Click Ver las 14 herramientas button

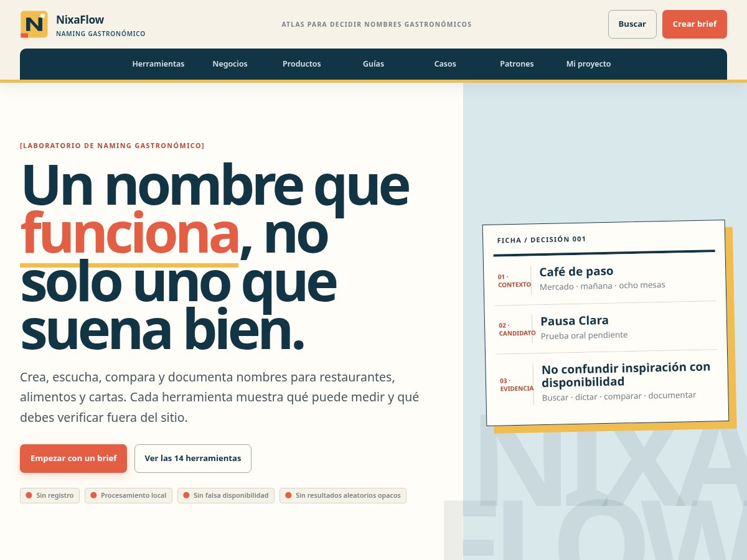pos(193,459)
